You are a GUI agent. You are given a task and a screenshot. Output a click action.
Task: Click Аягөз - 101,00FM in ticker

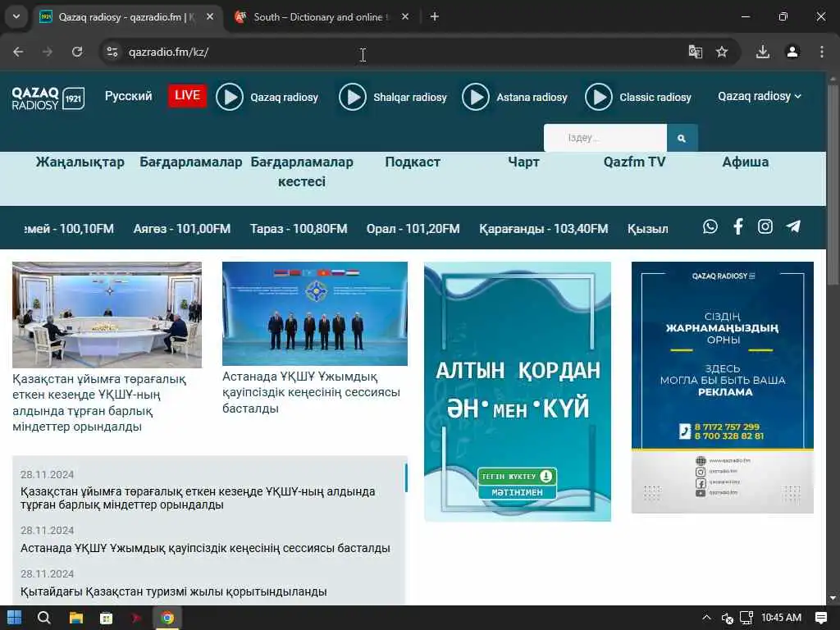[x=181, y=229]
